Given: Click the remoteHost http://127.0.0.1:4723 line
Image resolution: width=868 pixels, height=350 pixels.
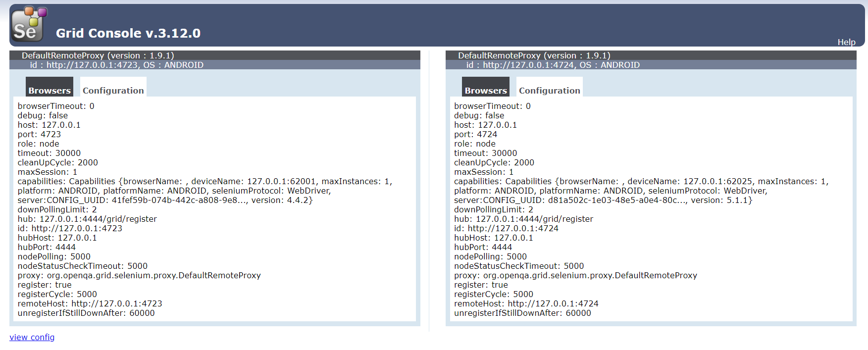Looking at the screenshot, I should (90, 303).
